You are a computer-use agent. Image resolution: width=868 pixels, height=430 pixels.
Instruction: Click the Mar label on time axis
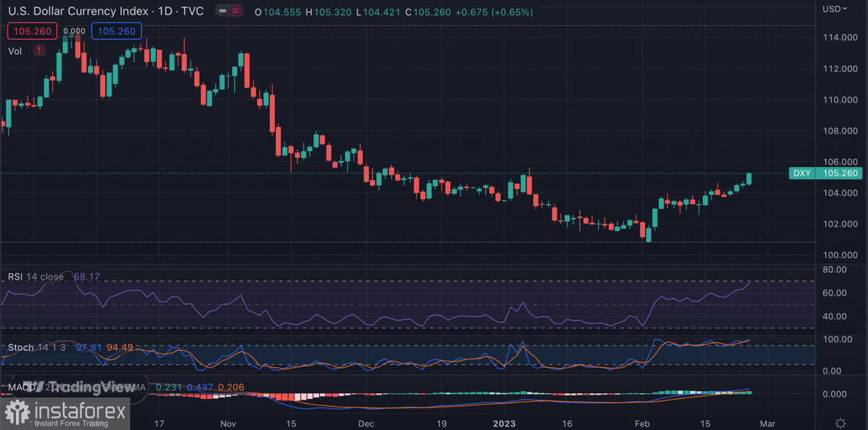point(767,423)
